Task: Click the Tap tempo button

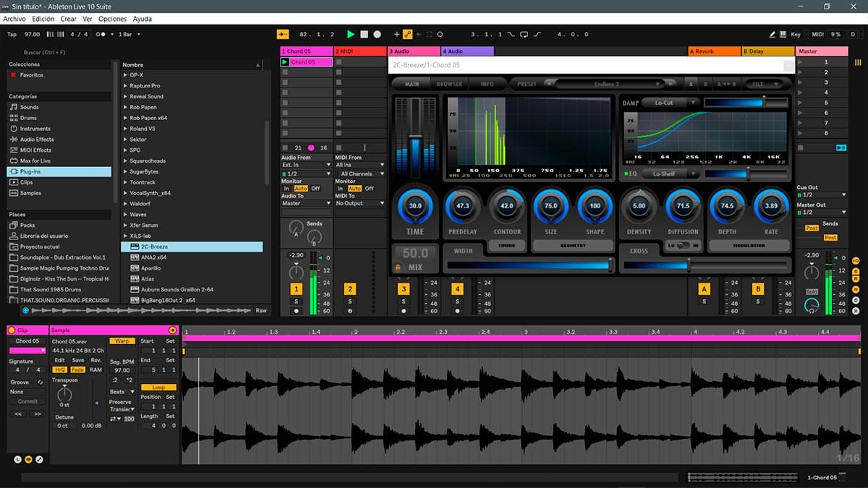Action: click(12, 34)
